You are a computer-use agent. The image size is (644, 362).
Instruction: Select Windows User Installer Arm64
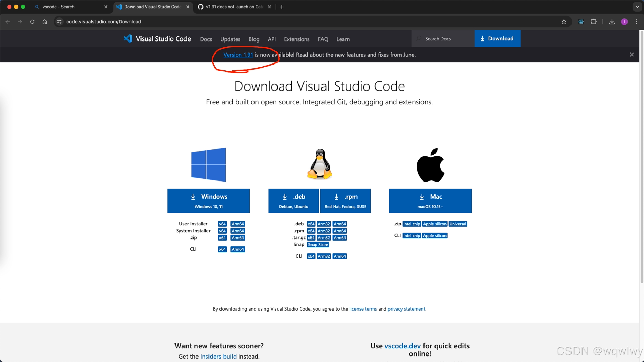[238, 224]
